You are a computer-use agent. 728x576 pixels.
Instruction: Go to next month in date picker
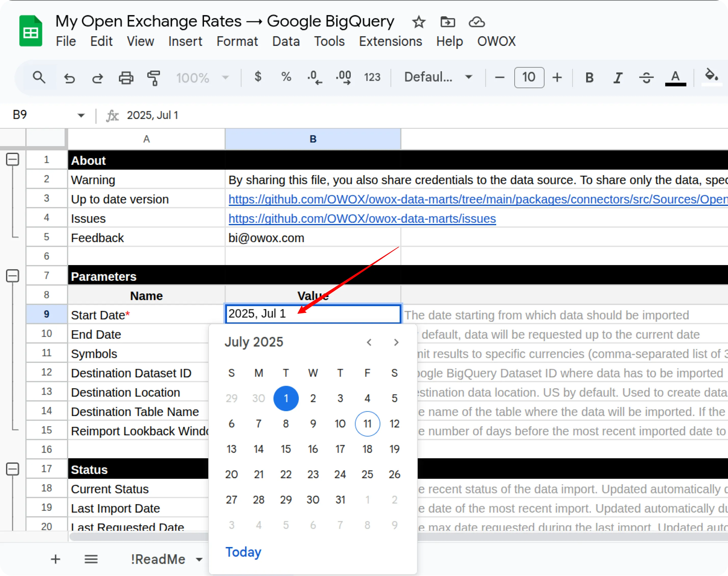[396, 342]
